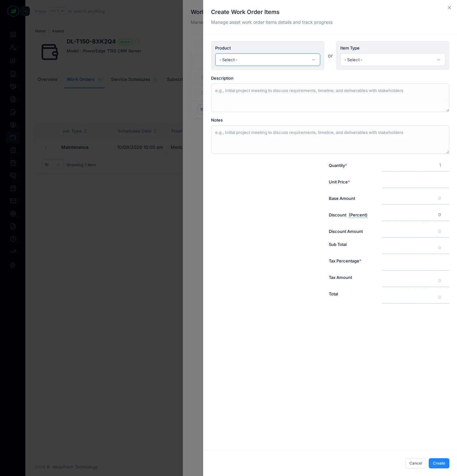Open the contacts card icon in sidebar

coord(13,61)
